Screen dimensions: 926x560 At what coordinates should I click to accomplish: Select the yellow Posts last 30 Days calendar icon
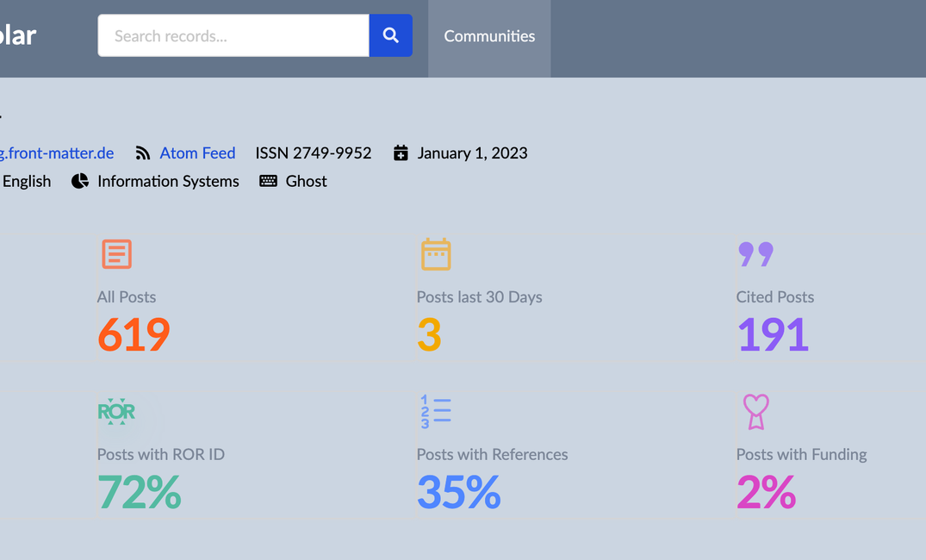click(436, 254)
